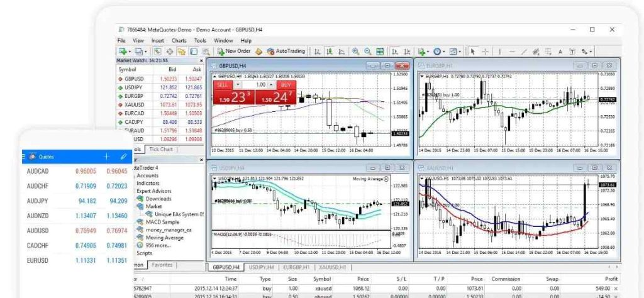Close the Navigator panel
This screenshot has width=644, height=298.
(201, 160)
